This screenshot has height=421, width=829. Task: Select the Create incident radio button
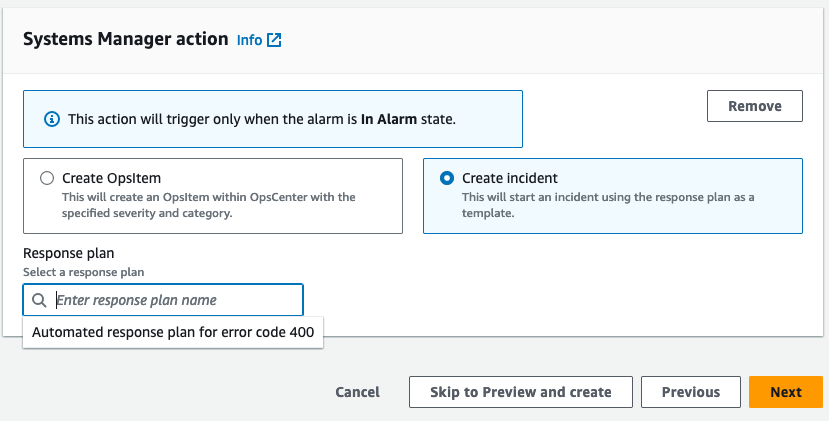tap(447, 178)
